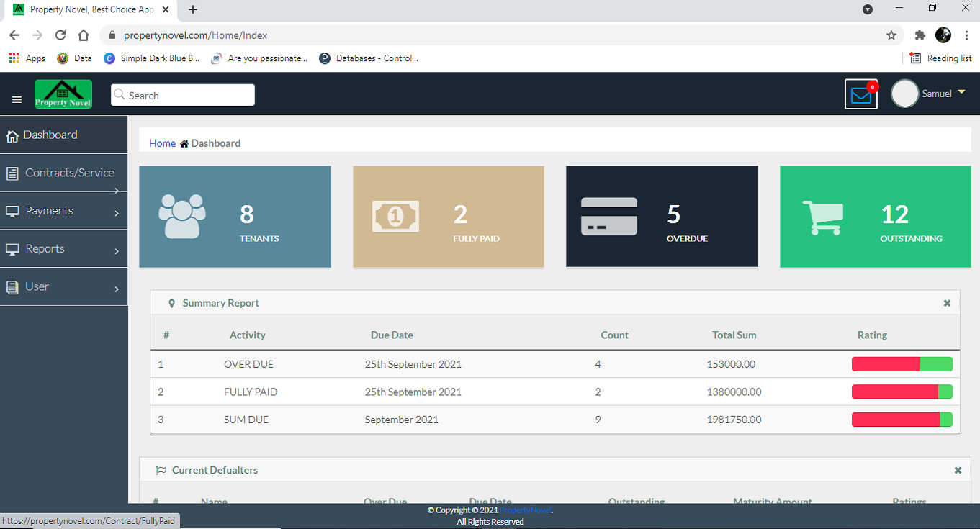Viewport: 980px width, 529px height.
Task: Open Contracts/Service sidebar item
Action: pos(69,173)
